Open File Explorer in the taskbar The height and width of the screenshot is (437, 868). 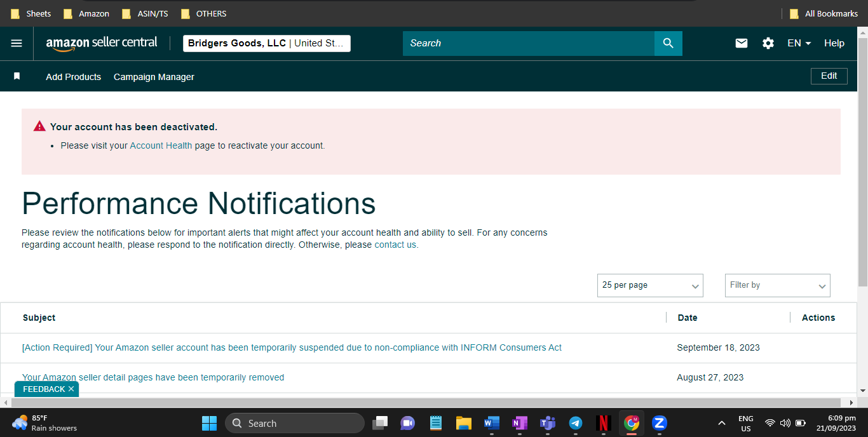pyautogui.click(x=463, y=423)
